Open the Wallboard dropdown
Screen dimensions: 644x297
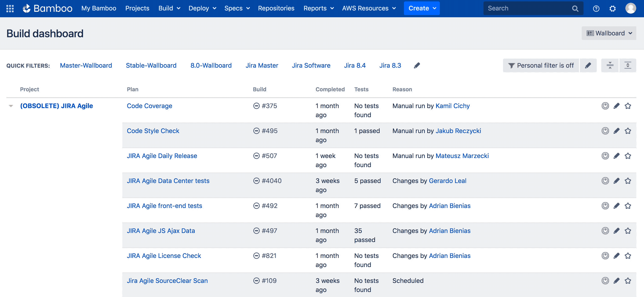[x=609, y=33]
